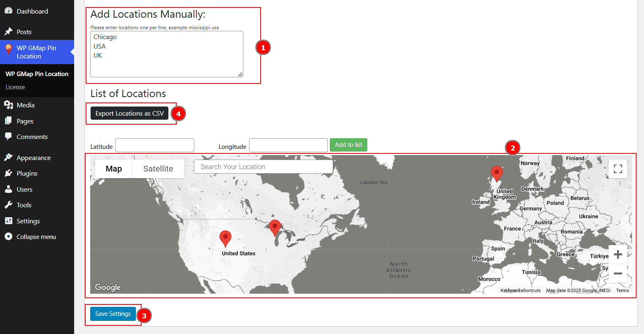Viewport: 644px width, 334px height.
Task: Focus the Add Locations Manually textarea
Action: coord(167,54)
